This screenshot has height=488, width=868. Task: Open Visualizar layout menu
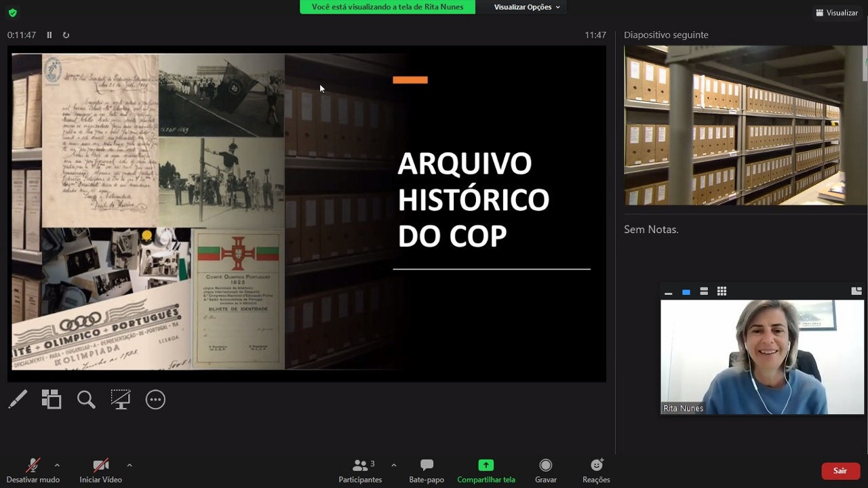[x=837, y=12]
